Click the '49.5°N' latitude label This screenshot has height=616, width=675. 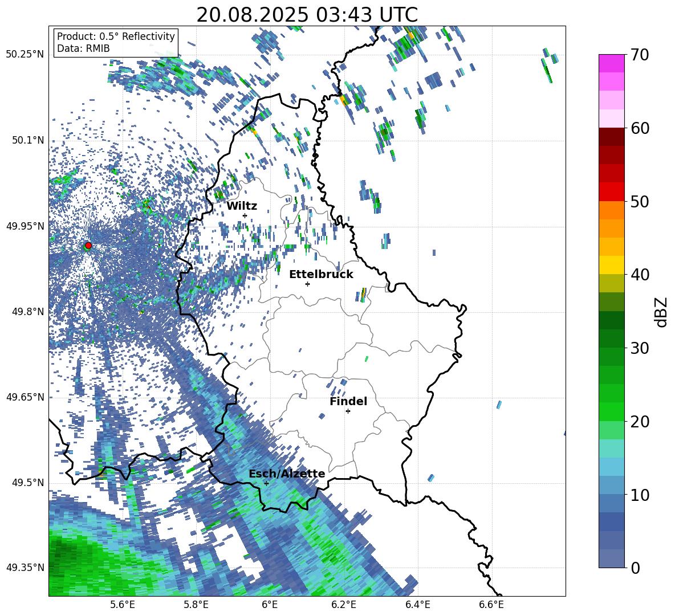27,483
